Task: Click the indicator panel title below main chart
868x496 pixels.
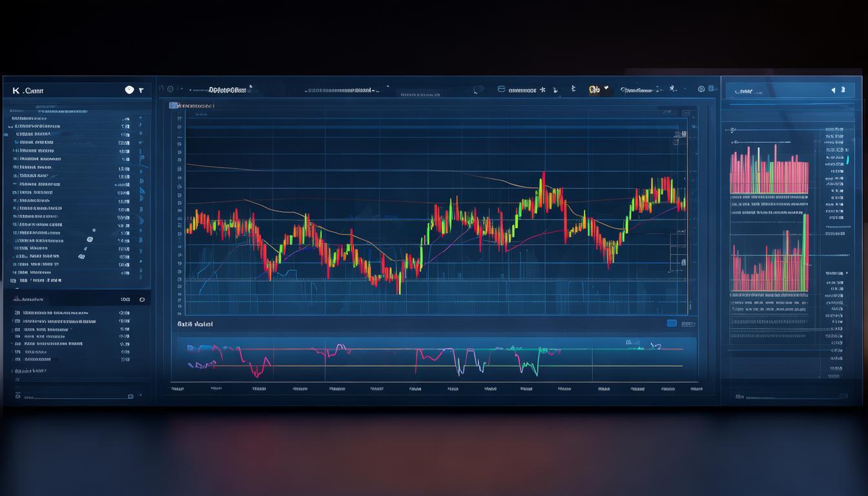Action: coord(195,324)
